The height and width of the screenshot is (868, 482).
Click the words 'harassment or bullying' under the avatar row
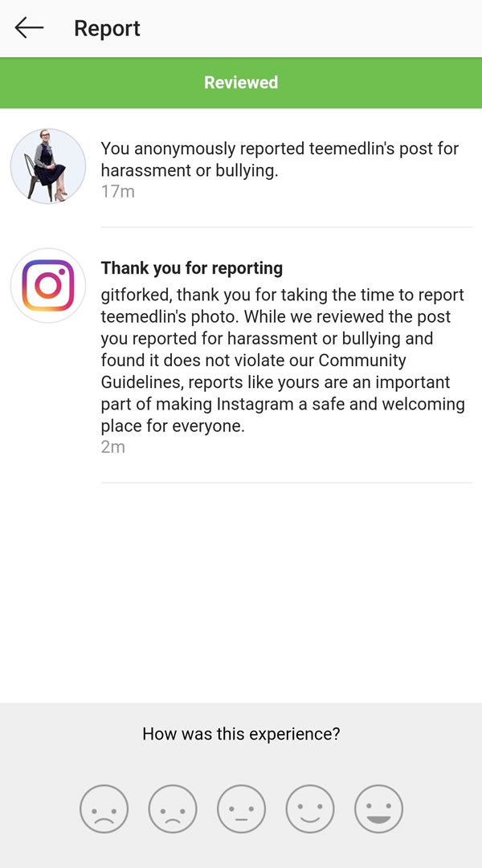189,170
